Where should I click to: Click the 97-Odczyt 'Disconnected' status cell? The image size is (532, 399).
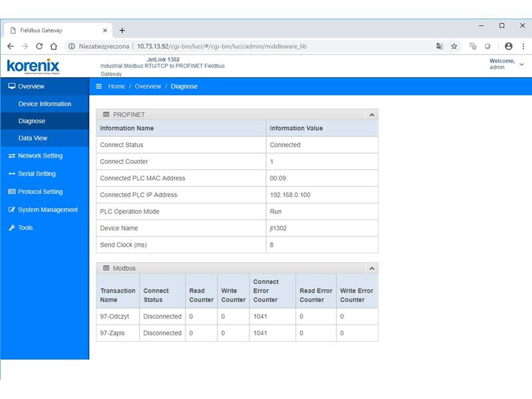point(162,317)
